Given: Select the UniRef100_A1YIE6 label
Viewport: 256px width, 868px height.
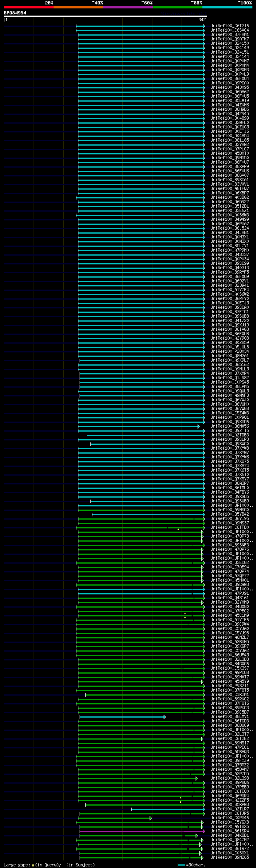Looking at the screenshot, I should [230, 620].
